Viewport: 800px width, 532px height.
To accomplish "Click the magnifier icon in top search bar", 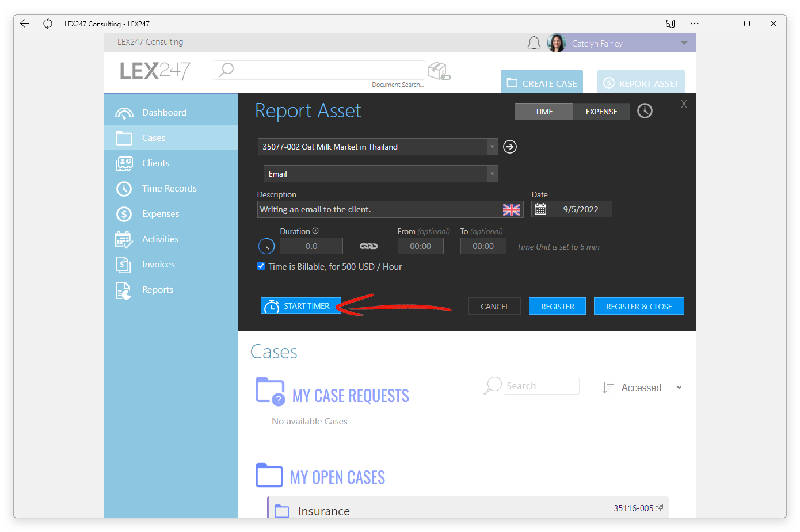I will tap(226, 70).
